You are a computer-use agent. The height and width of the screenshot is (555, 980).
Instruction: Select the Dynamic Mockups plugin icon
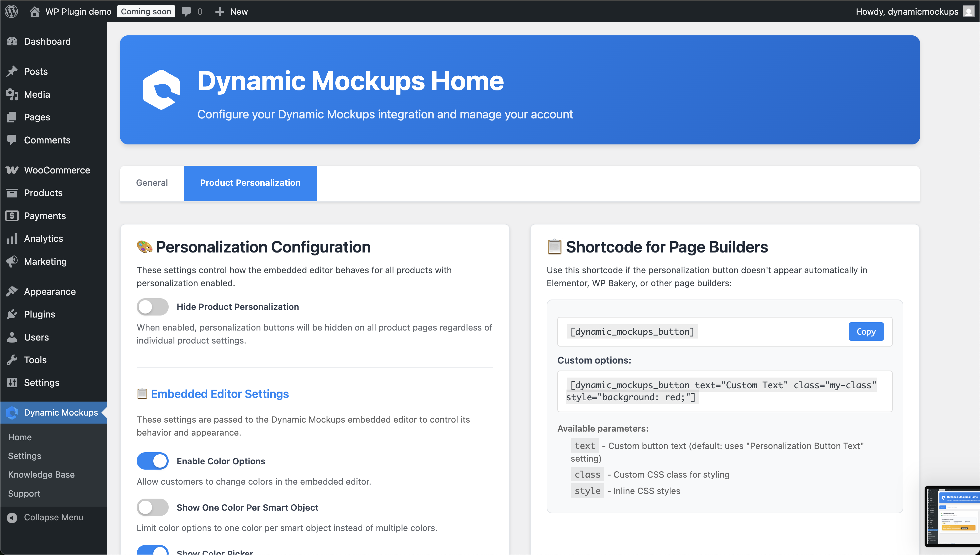[x=12, y=413]
